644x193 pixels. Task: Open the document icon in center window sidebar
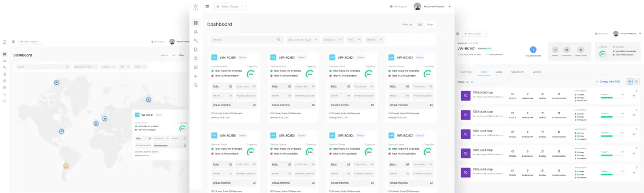click(196, 50)
